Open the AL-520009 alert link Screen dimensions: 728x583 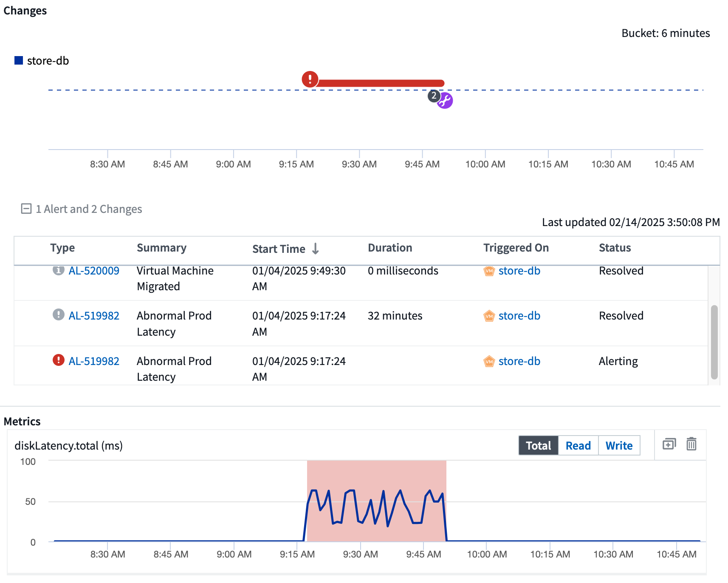(x=94, y=271)
